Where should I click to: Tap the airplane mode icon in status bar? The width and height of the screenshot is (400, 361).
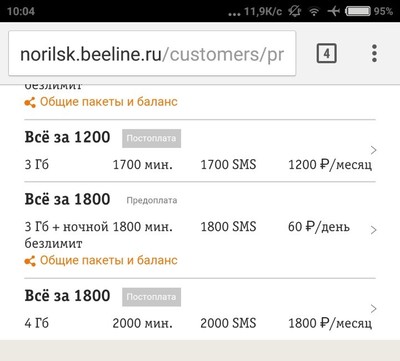(x=333, y=11)
